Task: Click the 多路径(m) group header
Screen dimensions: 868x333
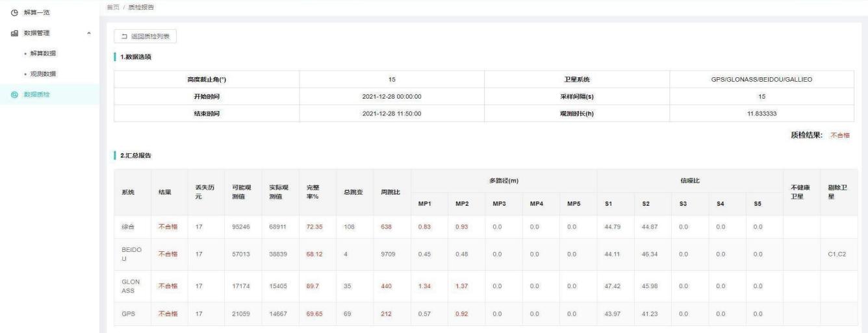Action: pos(504,180)
